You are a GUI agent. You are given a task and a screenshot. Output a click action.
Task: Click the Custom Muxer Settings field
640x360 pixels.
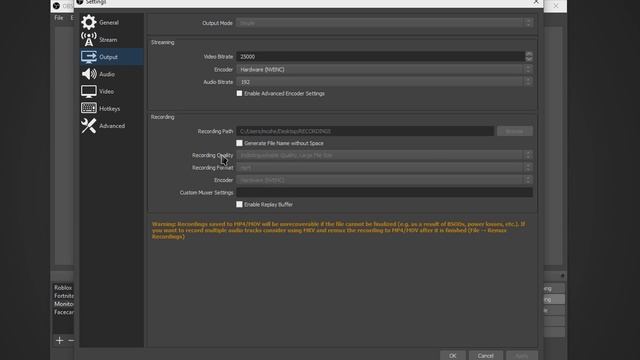pyautogui.click(x=384, y=192)
